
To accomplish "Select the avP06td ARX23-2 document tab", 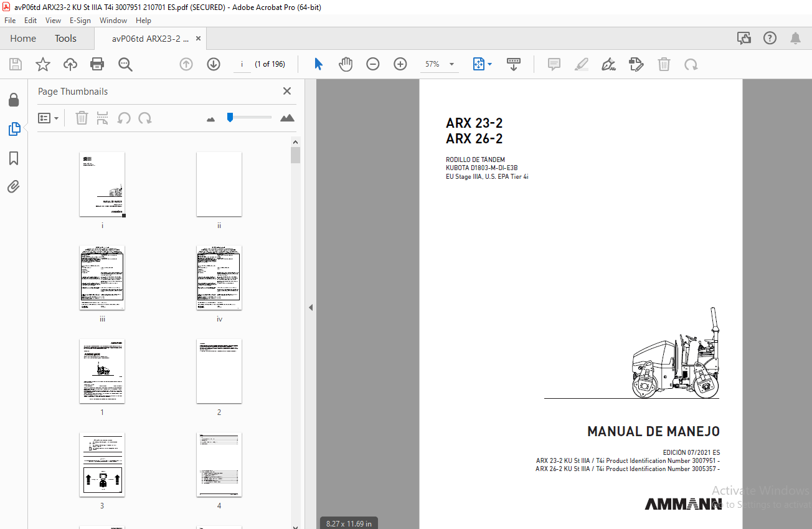I will (150, 39).
